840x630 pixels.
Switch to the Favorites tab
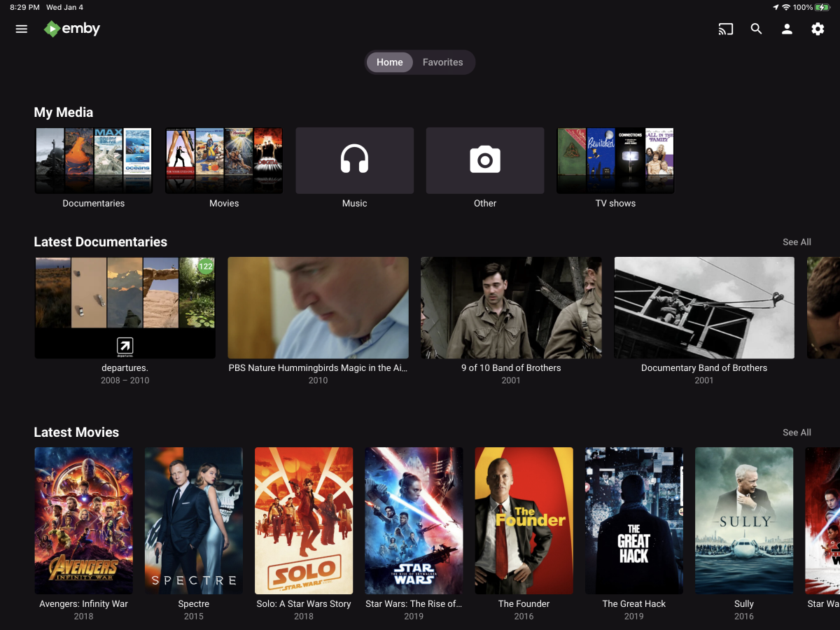(443, 62)
